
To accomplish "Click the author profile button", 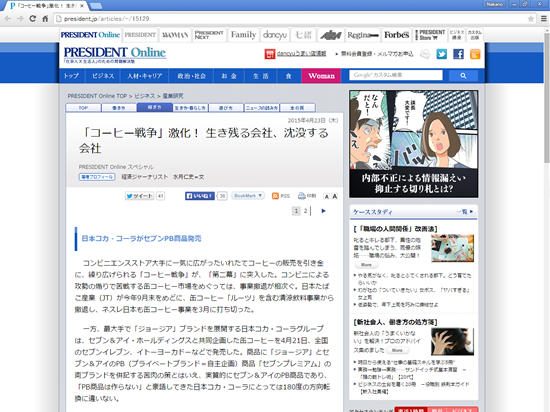I will coord(97,177).
